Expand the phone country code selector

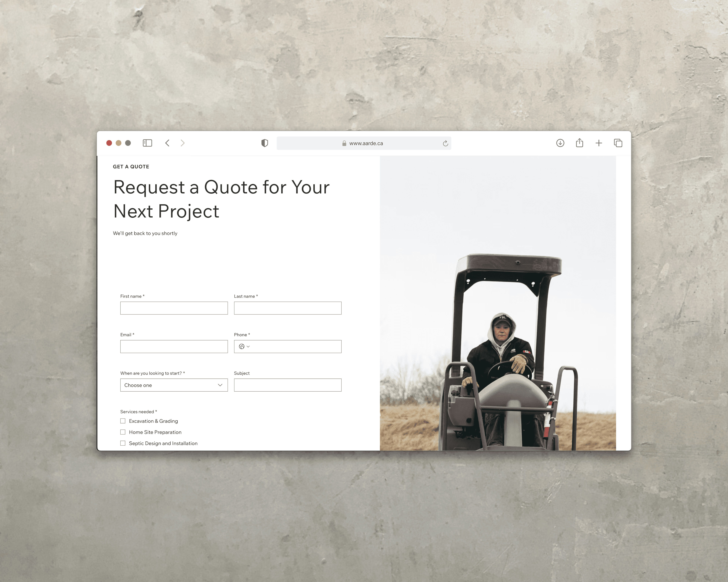coord(244,347)
